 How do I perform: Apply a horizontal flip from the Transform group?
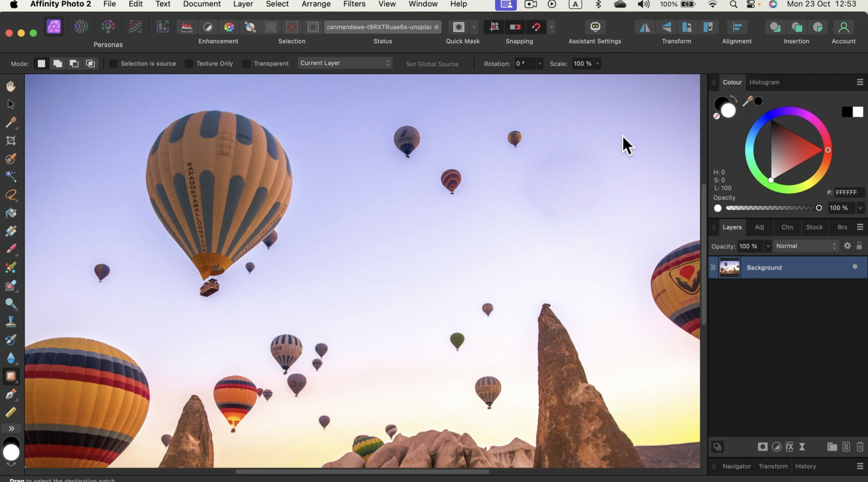click(x=644, y=27)
